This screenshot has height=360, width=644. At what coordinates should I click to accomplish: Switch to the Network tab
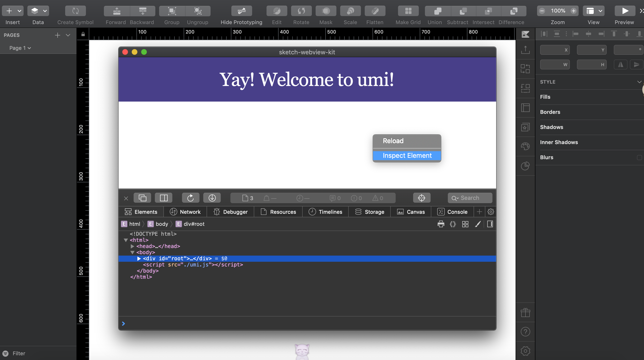[x=185, y=212]
